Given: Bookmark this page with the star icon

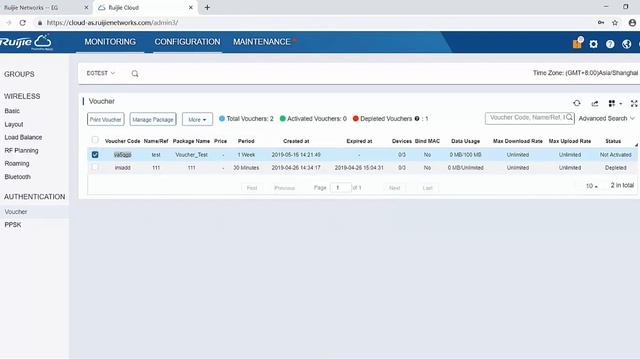Looking at the screenshot, I should [x=615, y=23].
